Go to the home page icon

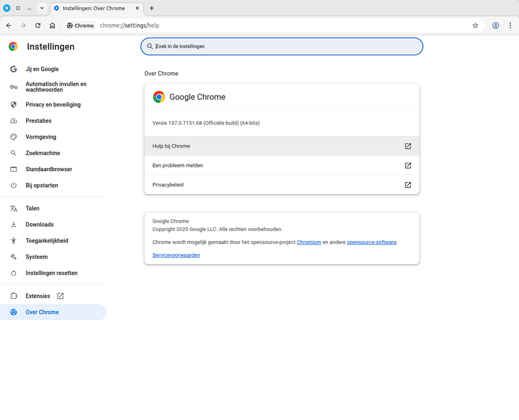[53, 26]
